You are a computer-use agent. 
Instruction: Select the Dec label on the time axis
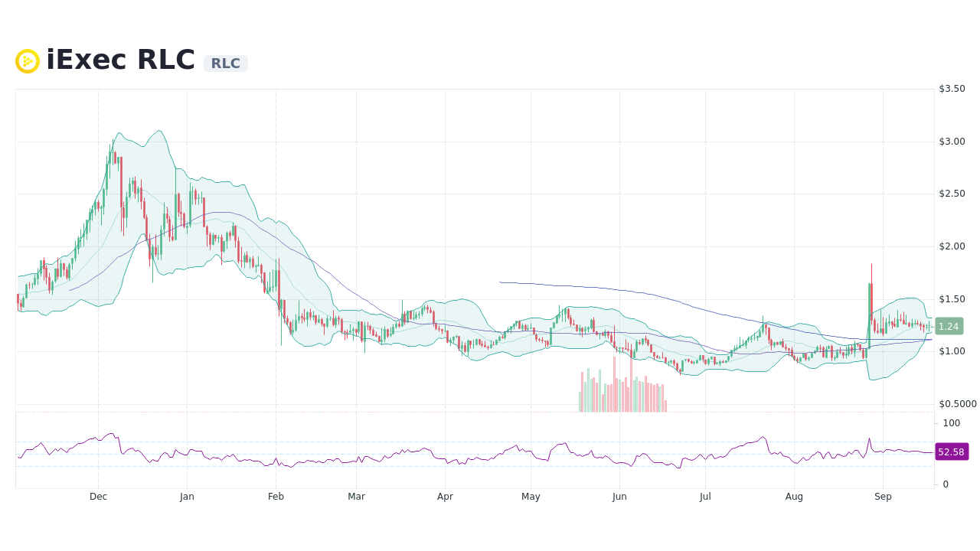[98, 496]
